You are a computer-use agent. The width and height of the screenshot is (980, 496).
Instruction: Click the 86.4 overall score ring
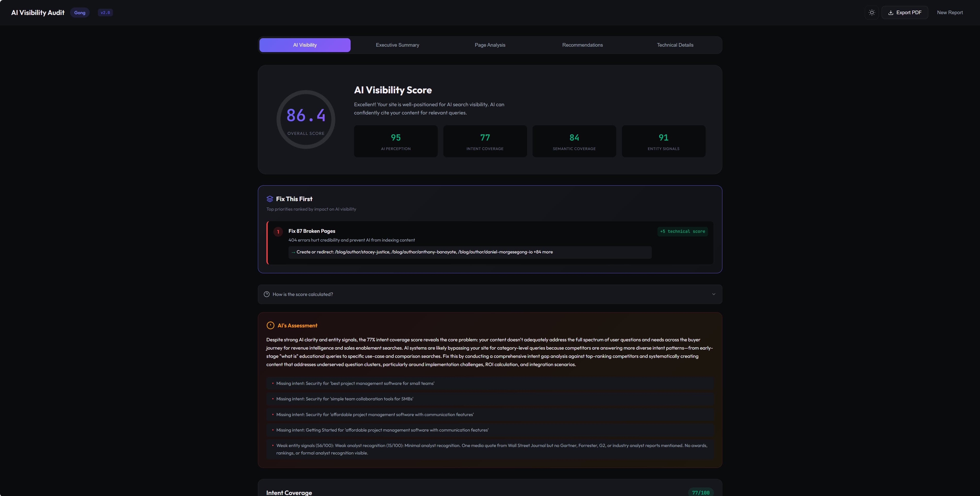[x=306, y=120]
